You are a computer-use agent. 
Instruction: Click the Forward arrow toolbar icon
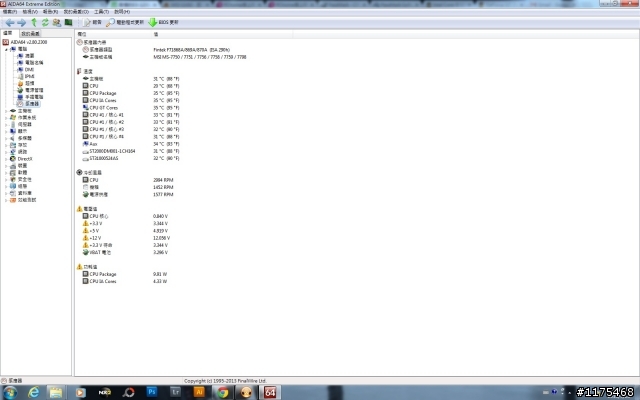21,22
